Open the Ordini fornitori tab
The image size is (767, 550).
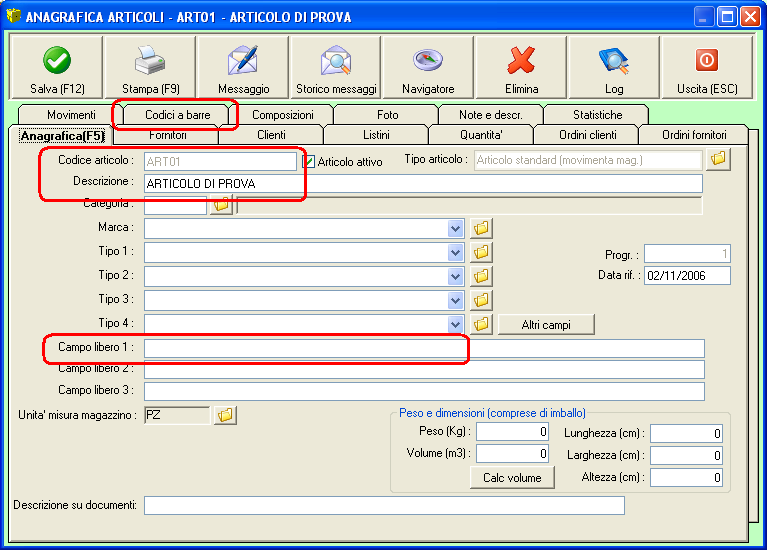tap(694, 135)
